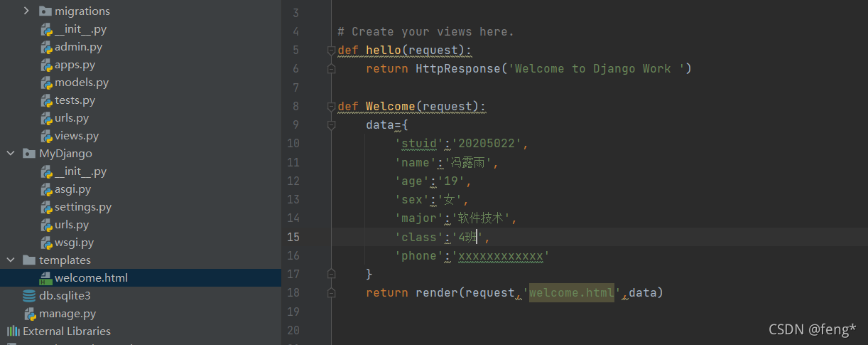Collapse the MyDjango folder arrow
Image resolution: width=868 pixels, height=345 pixels.
pyautogui.click(x=11, y=154)
